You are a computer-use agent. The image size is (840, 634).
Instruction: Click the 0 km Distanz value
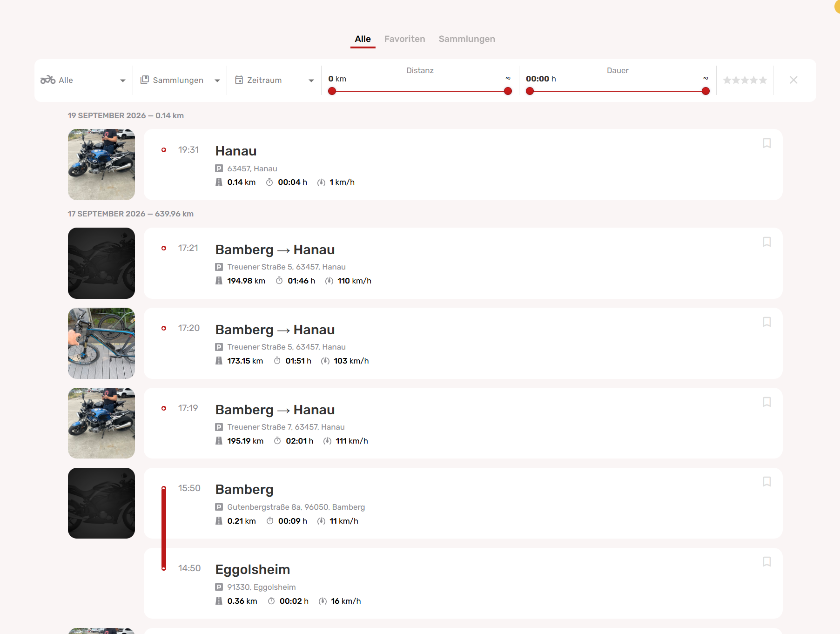coord(337,79)
